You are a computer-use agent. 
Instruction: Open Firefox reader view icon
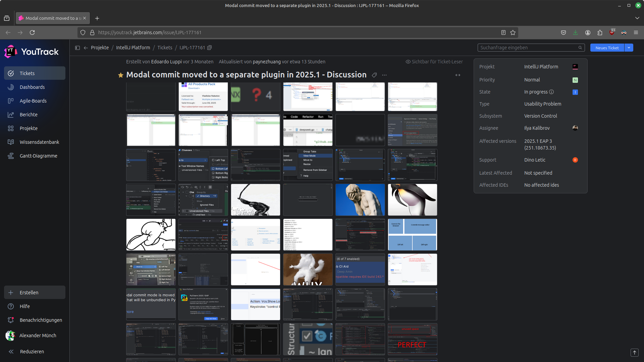tap(503, 33)
